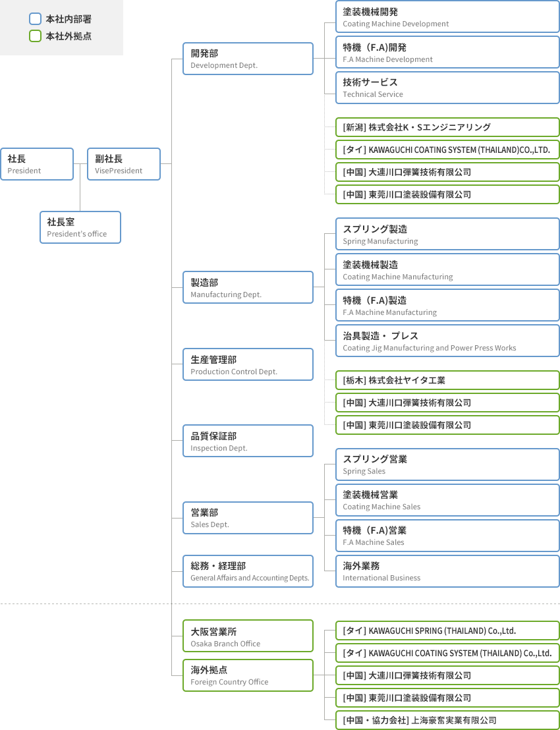Click the green 本社外拠点 legend square
The image size is (560, 730).
[x=35, y=36]
